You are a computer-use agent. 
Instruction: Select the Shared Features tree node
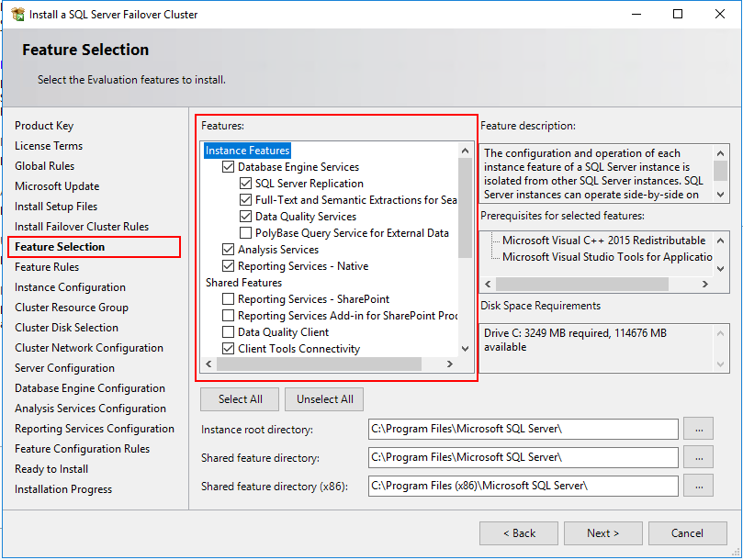(x=243, y=283)
